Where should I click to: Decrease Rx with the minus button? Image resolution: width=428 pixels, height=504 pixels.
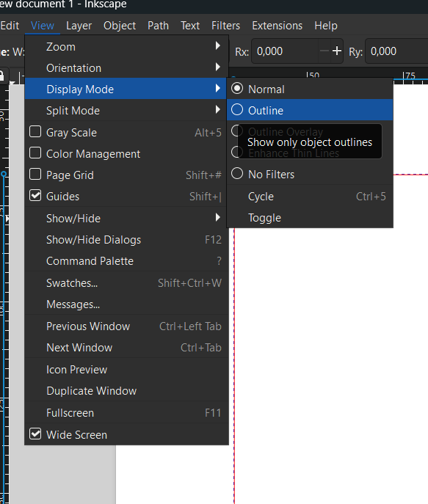[x=324, y=51]
